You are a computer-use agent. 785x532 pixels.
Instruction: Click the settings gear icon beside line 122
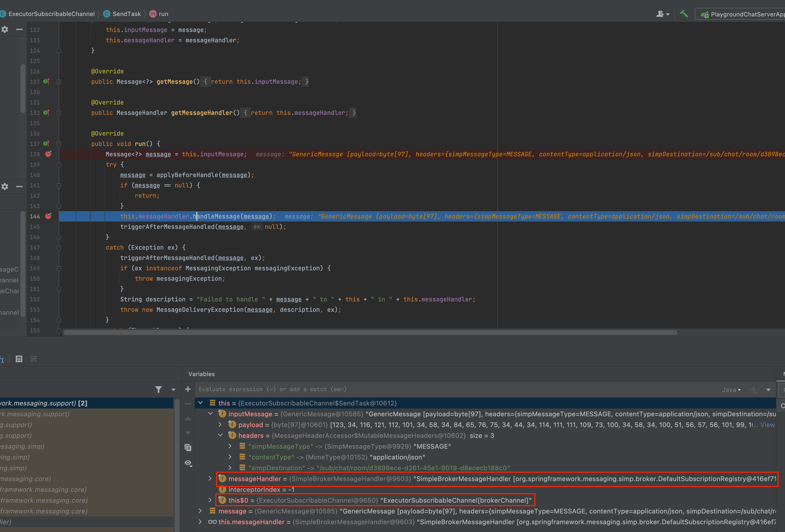[5, 29]
